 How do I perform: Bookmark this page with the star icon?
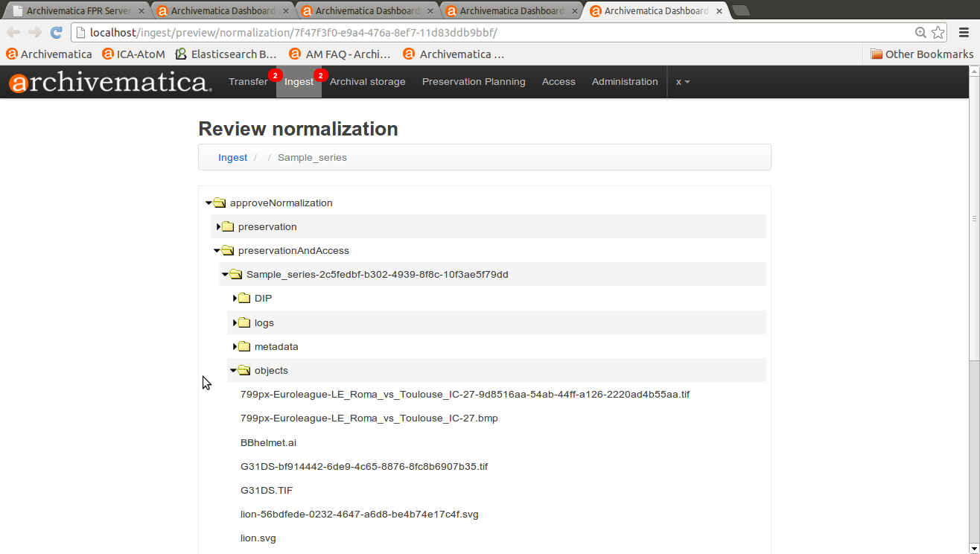(938, 33)
